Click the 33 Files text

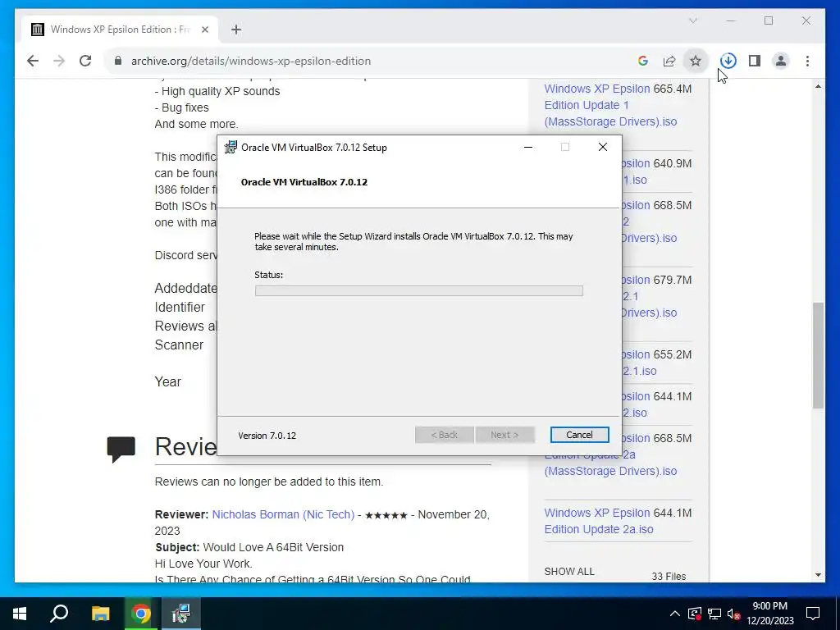click(669, 577)
